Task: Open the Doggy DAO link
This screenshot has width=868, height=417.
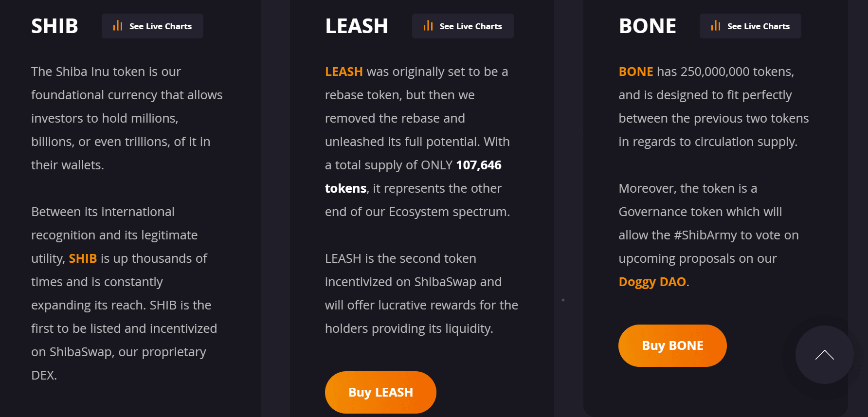Action: click(x=652, y=282)
